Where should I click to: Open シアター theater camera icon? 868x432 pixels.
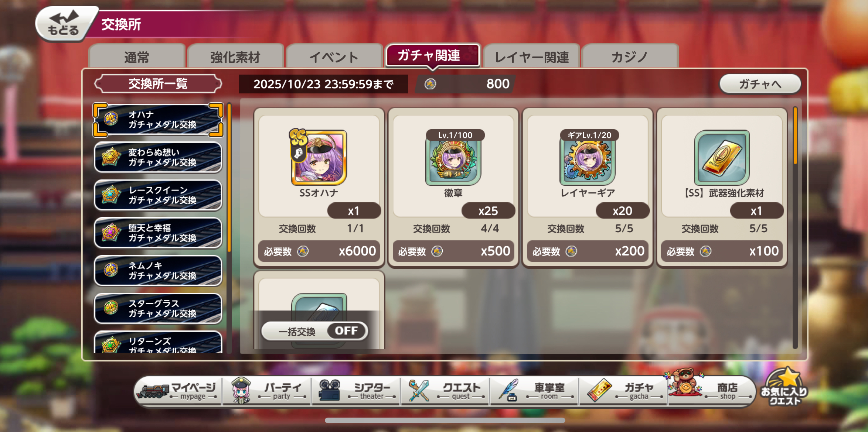329,390
